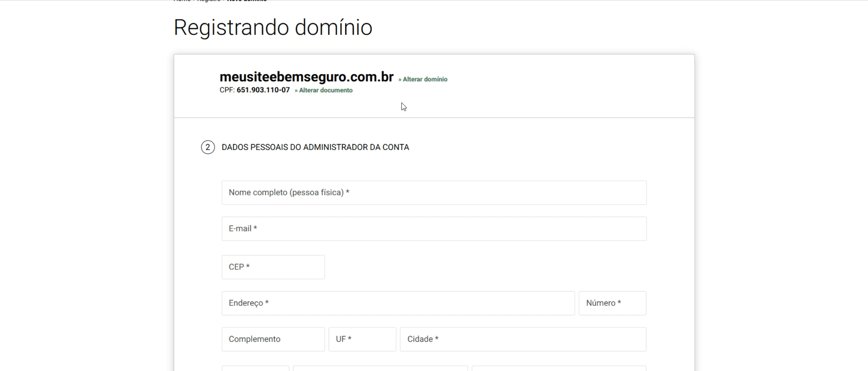Viewport: 868px width, 371px height.
Task: Focus the Nome completo (pessoa física) field
Action: [434, 193]
